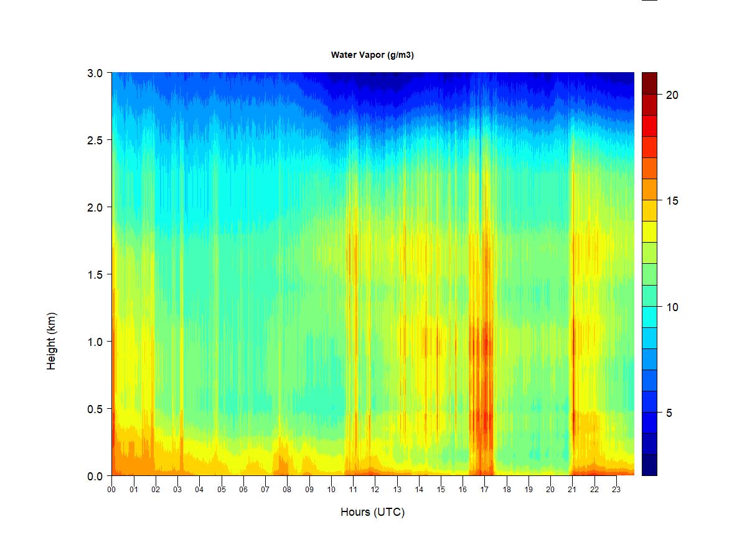Click the Height (km) axis label
The width and height of the screenshot is (747, 560).
pos(51,341)
